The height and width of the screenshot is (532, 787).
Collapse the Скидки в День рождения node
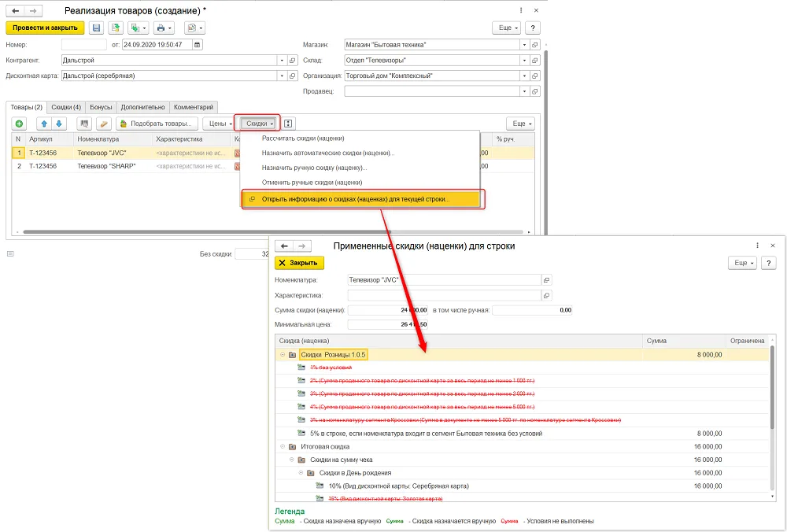click(x=301, y=473)
